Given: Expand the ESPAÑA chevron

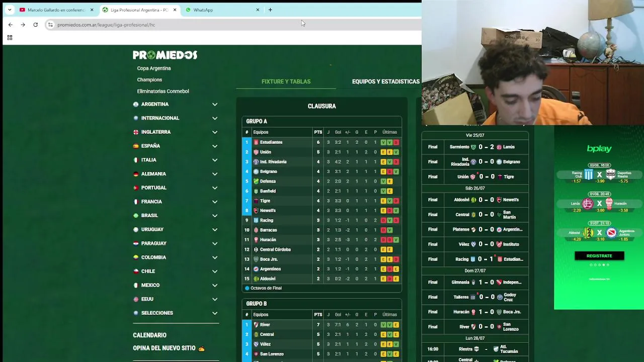Looking at the screenshot, I should 215,146.
